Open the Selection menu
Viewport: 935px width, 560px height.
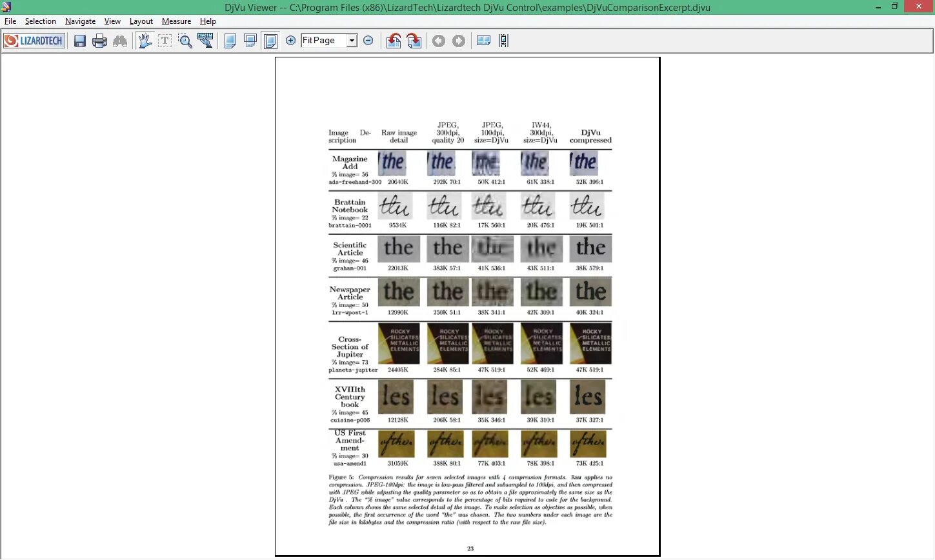pos(41,21)
